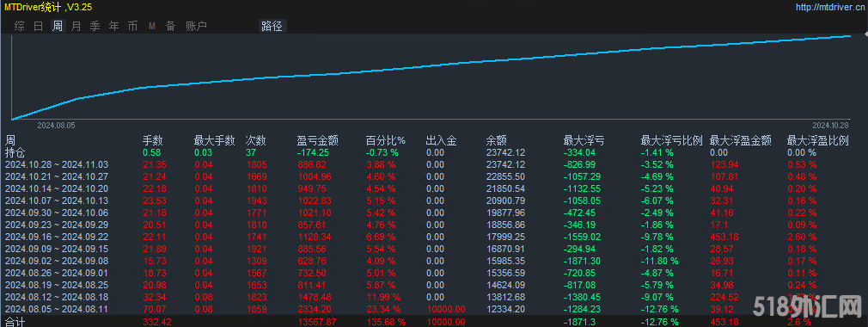Click the 手数 column header
The image size is (868, 327).
pyautogui.click(x=153, y=141)
